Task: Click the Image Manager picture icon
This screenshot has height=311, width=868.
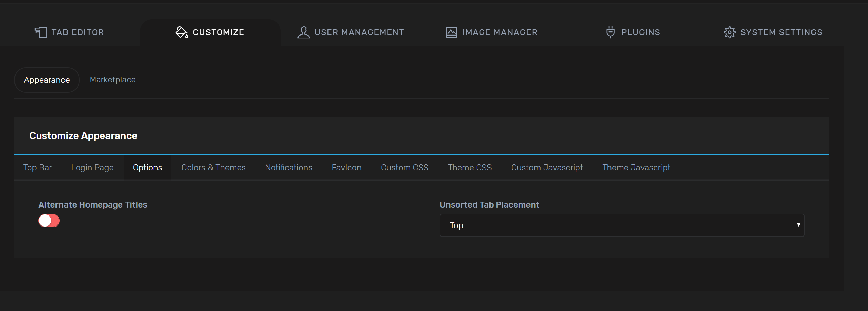Action: 451,32
